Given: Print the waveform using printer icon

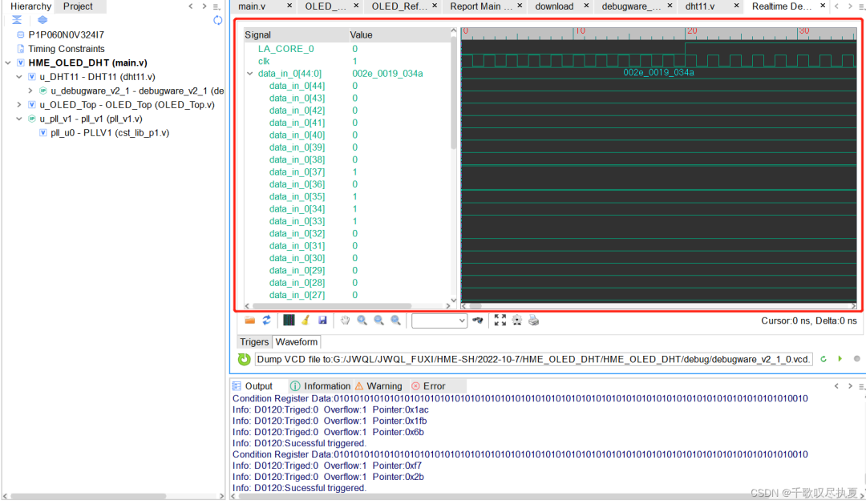Looking at the screenshot, I should click(x=534, y=321).
